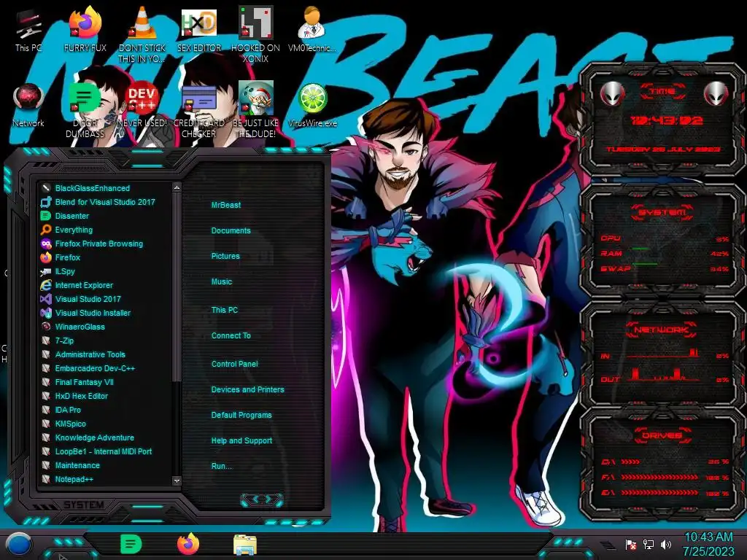Open the This PC desktop icon
This screenshot has width=747, height=560.
coord(28,31)
